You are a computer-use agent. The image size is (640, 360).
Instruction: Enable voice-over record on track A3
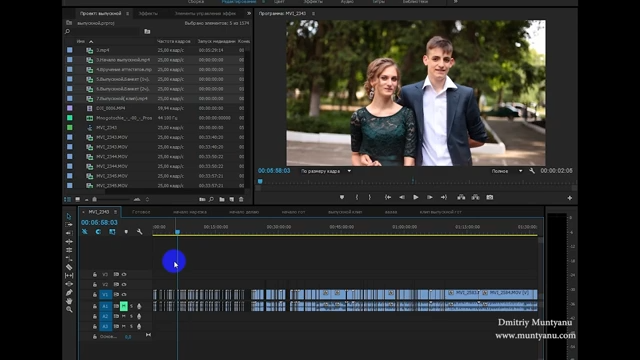[x=139, y=326]
